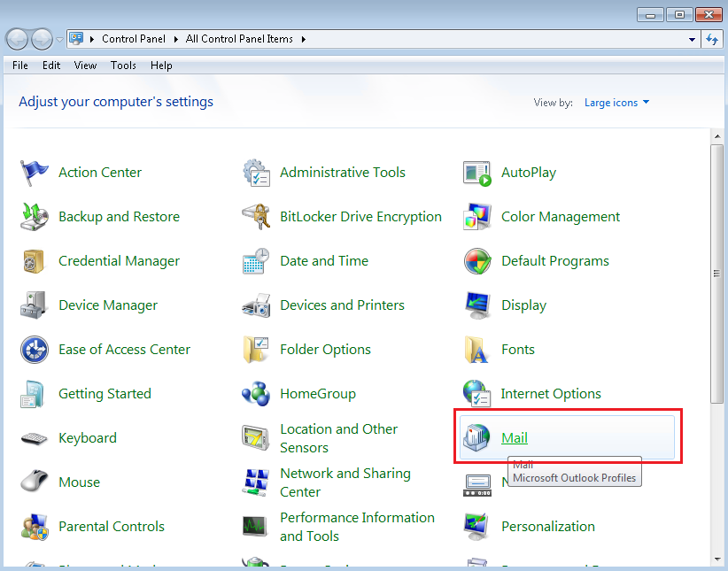Open BitLocker Drive Encryption padlock icon
Viewport: 728px width, 571px height.
pos(256,217)
